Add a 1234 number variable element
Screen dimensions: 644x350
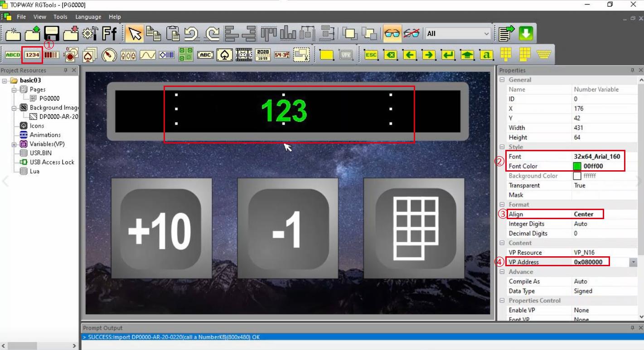pyautogui.click(x=32, y=55)
